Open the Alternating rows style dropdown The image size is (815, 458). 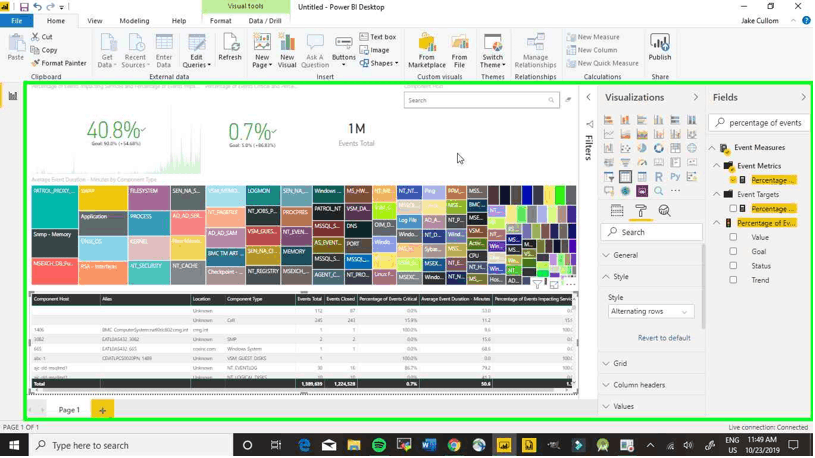click(x=650, y=311)
